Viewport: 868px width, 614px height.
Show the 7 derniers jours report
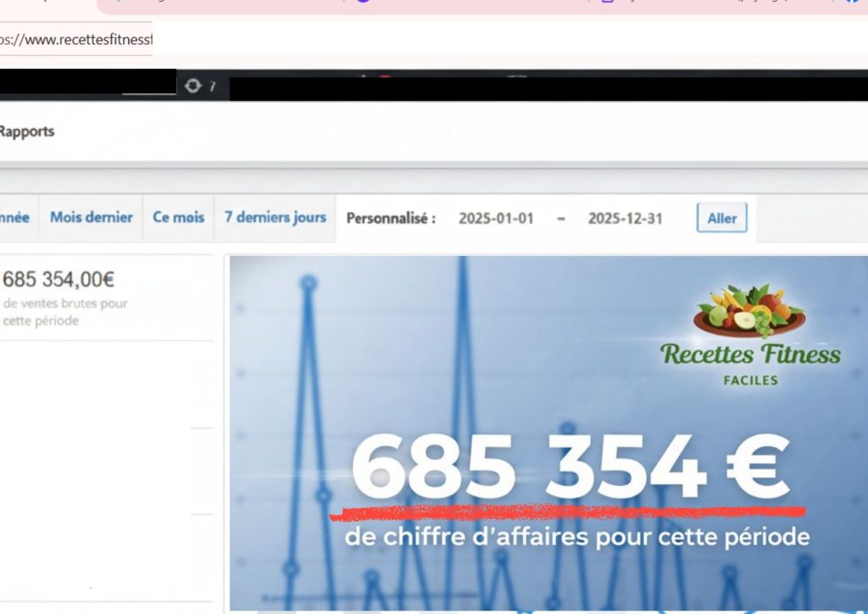pos(275,217)
